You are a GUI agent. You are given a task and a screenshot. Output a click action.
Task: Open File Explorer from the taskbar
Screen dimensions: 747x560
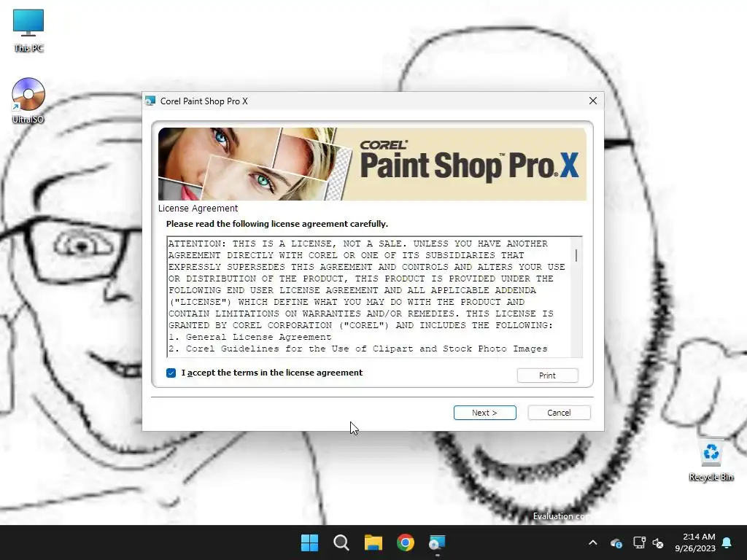(373, 542)
